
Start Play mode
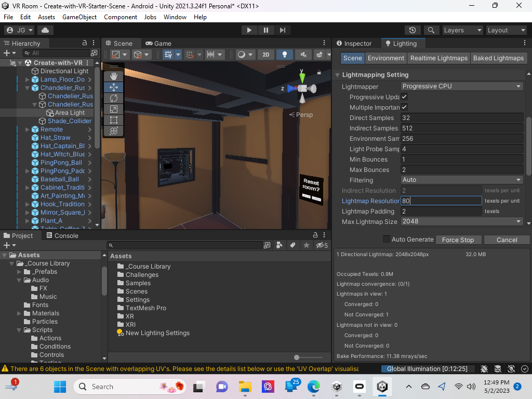coord(249,30)
